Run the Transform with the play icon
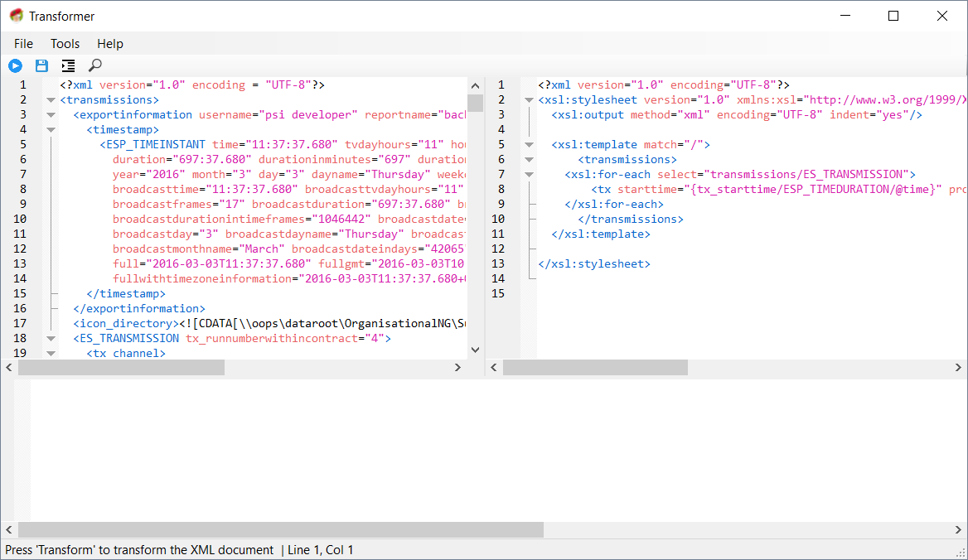Viewport: 968px width, 560px height. (15, 65)
